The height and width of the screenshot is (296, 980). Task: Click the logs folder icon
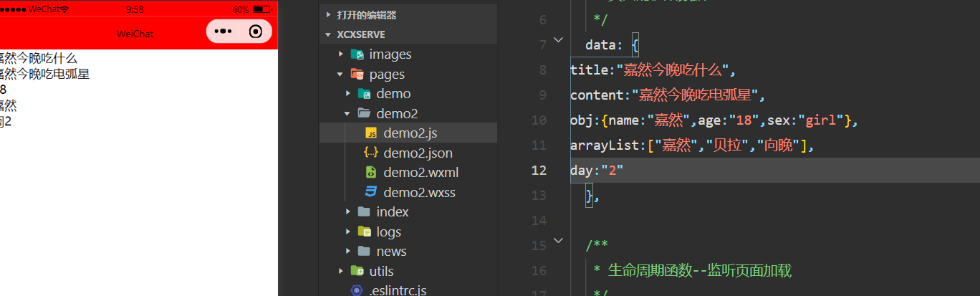pyautogui.click(x=364, y=231)
